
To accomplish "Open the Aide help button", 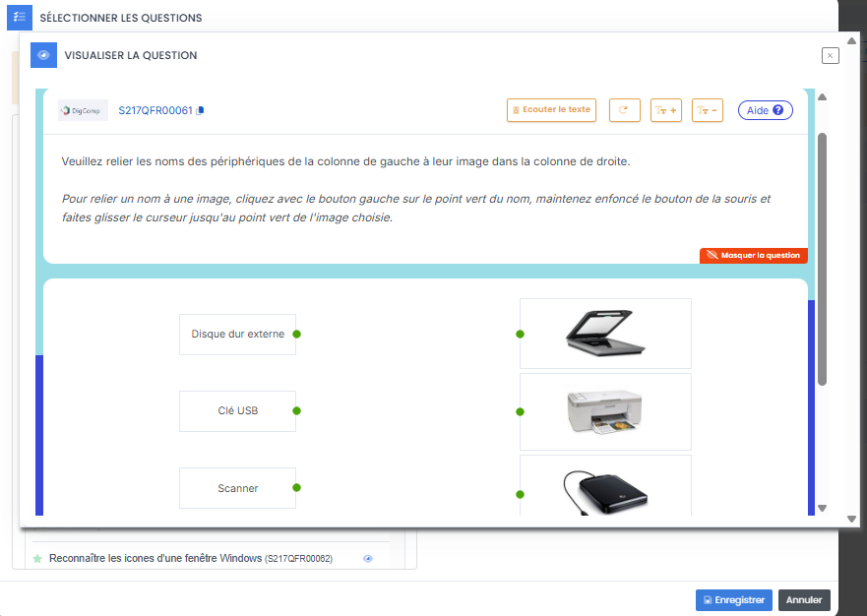I will tap(766, 110).
